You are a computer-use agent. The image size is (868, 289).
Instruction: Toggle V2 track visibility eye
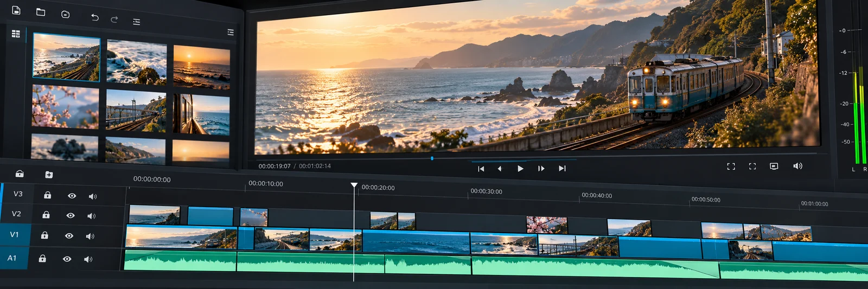point(71,215)
